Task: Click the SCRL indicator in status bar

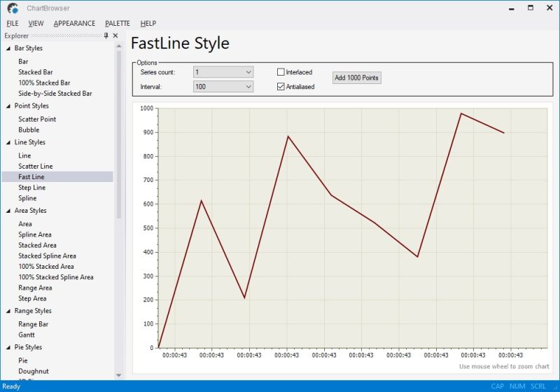Action: click(x=538, y=386)
